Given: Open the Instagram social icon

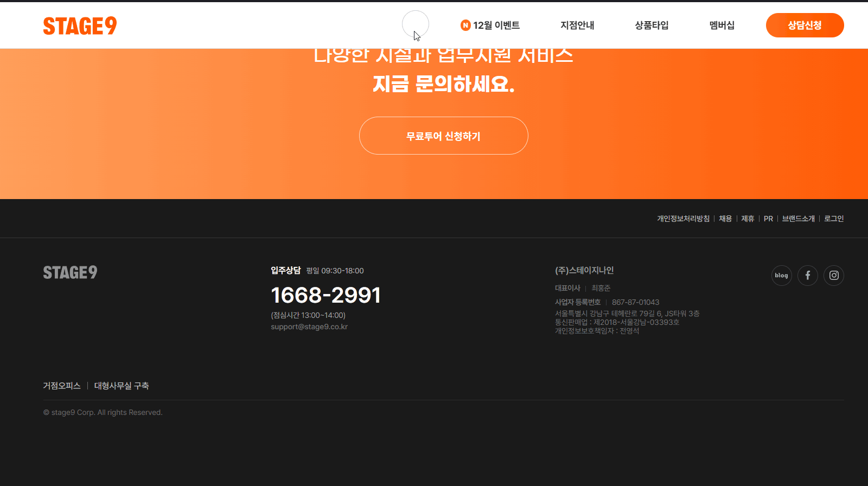Looking at the screenshot, I should tap(834, 276).
